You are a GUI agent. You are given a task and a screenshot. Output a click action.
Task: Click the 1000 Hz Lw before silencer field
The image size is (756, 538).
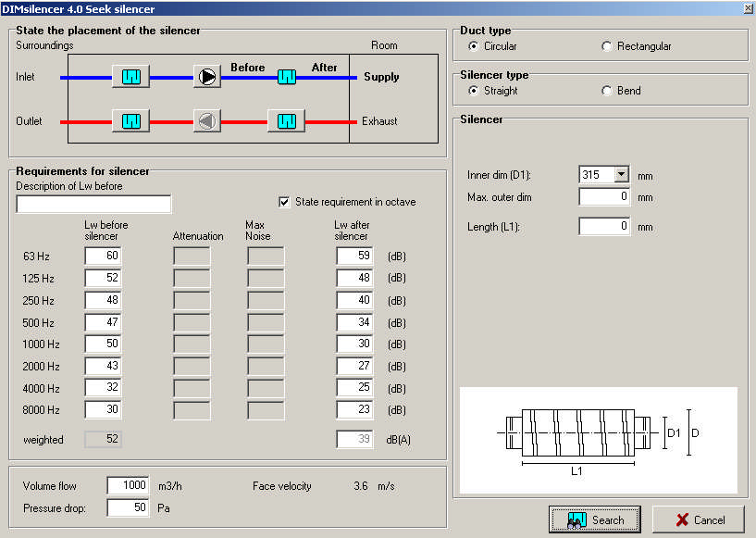(104, 344)
